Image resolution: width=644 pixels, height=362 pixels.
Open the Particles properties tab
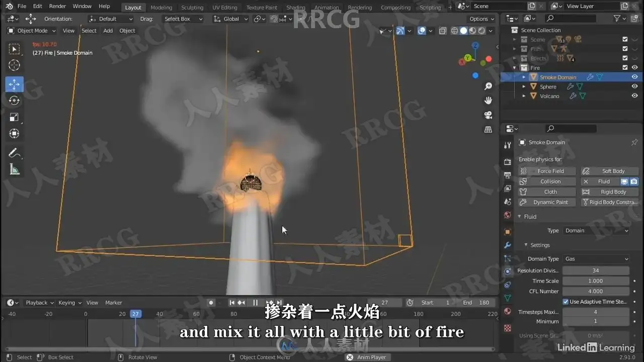508,258
